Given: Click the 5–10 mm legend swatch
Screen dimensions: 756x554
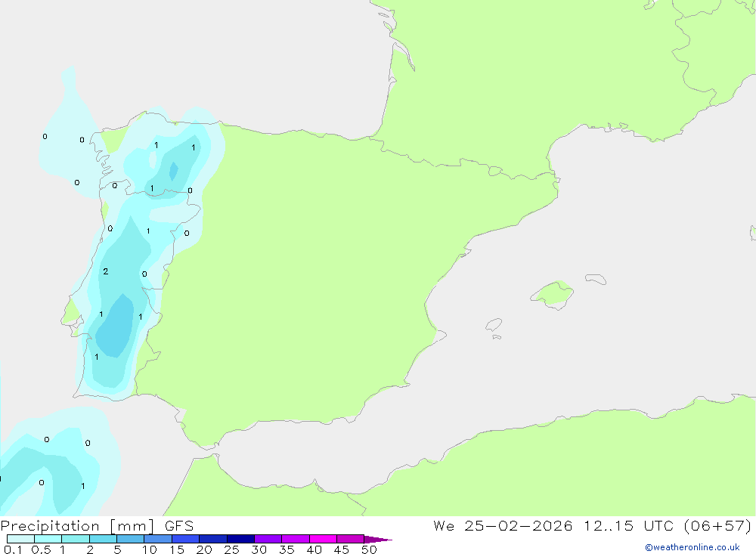Looking at the screenshot, I should pyautogui.click(x=130, y=539).
